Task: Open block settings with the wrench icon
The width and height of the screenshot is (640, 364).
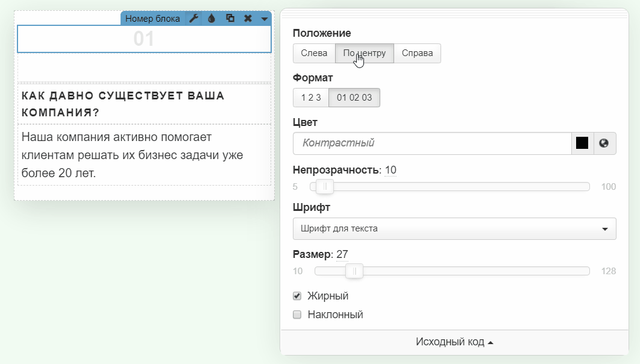Action: tap(193, 19)
